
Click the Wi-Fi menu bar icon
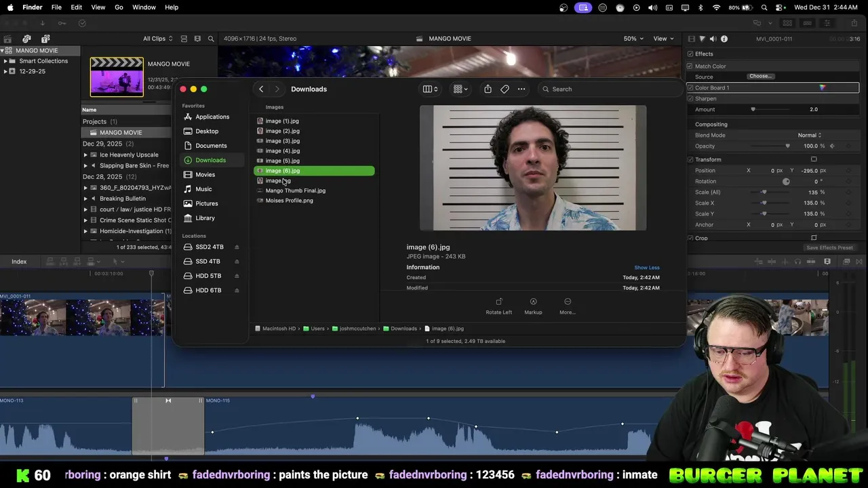717,7
